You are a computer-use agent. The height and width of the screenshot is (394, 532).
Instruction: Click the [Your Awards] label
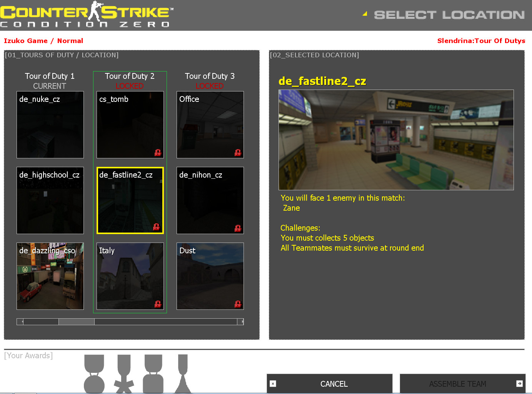28,356
